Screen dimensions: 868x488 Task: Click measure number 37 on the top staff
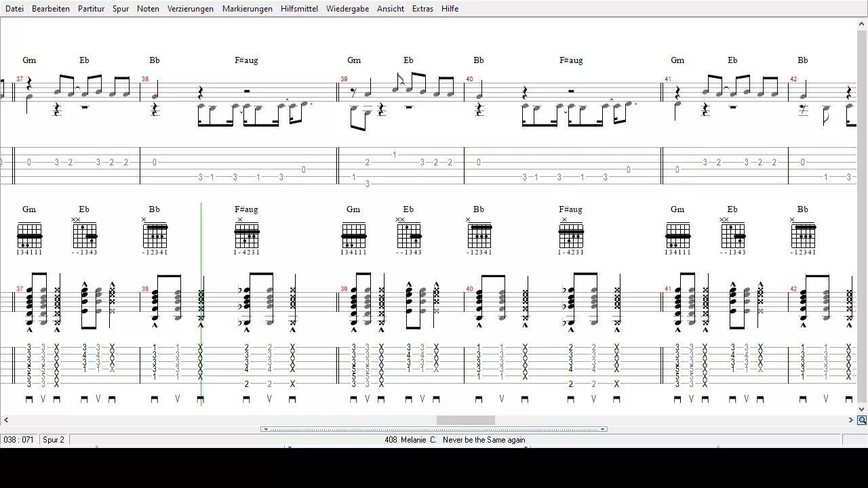coord(20,79)
